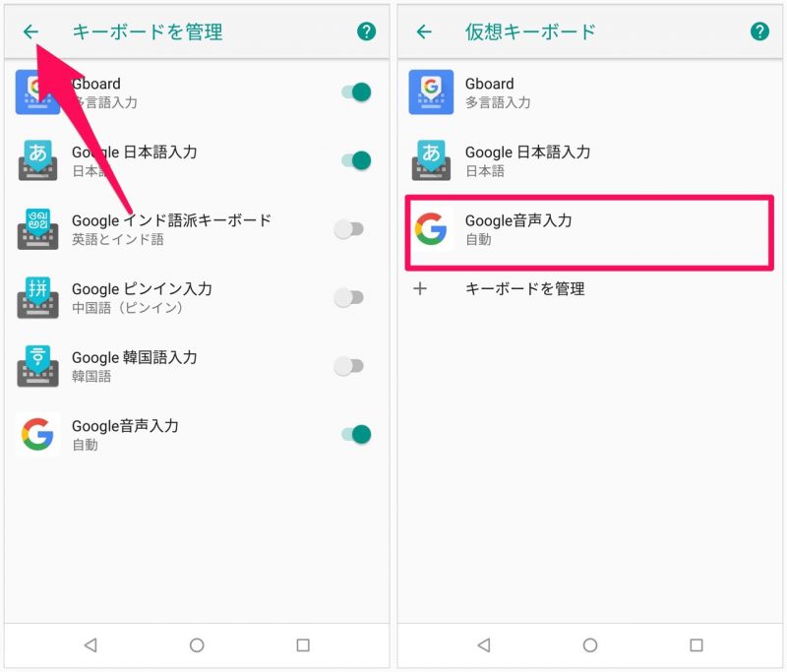This screenshot has width=787, height=672.
Task: Click Google 日本語入力 icon in 仮想キーボード list
Action: (x=431, y=160)
